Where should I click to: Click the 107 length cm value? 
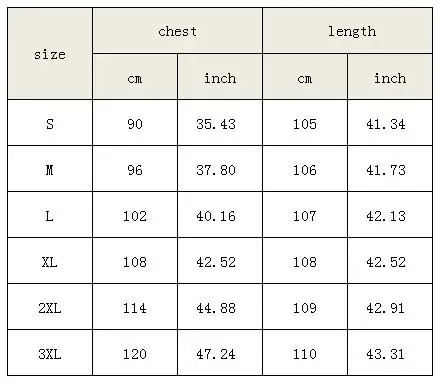click(305, 215)
